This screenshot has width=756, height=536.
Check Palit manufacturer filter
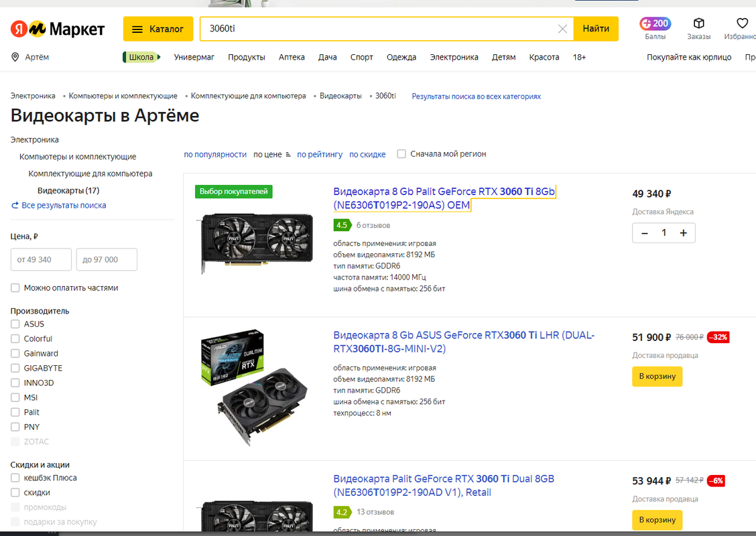tap(15, 412)
